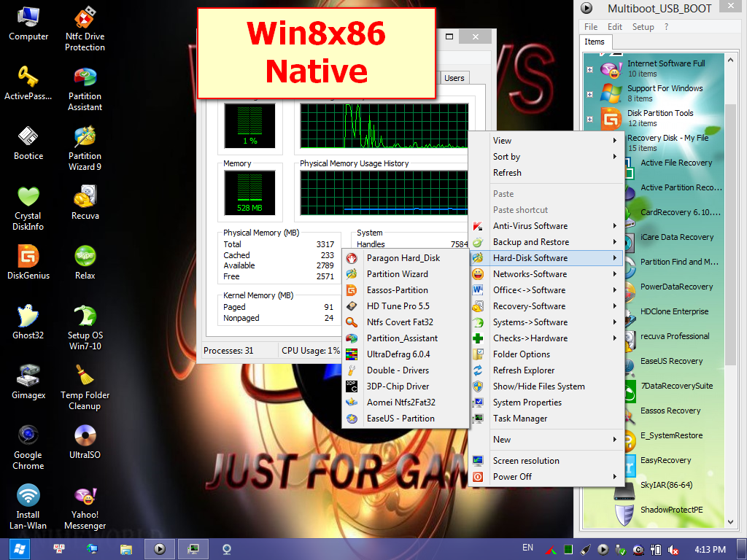747x560 pixels.
Task: Launch Ntfc Drive Protection shortcut
Action: pos(85,28)
